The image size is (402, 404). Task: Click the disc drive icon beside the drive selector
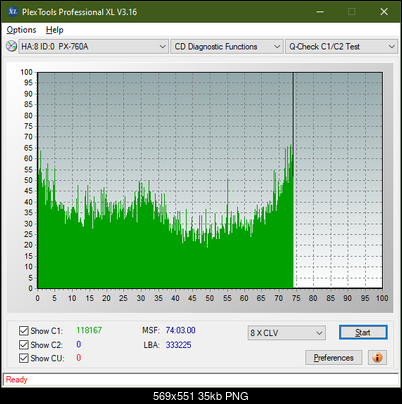(11, 46)
